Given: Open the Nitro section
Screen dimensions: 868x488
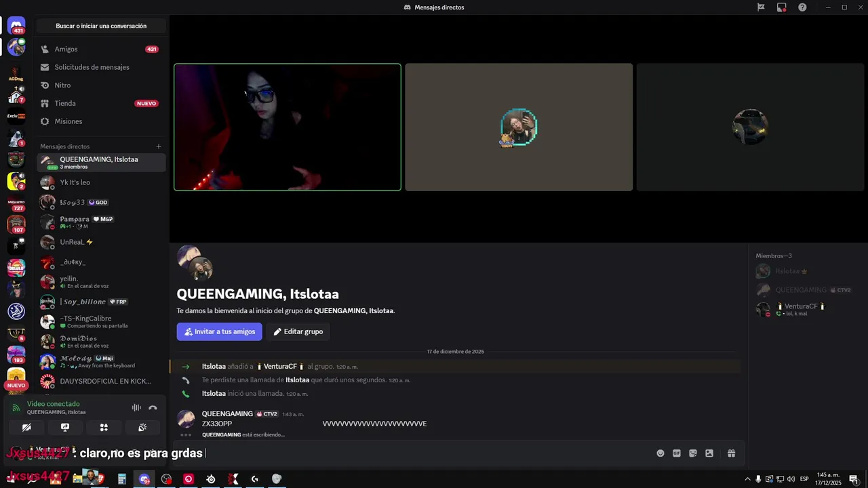Looking at the screenshot, I should tap(100, 85).
